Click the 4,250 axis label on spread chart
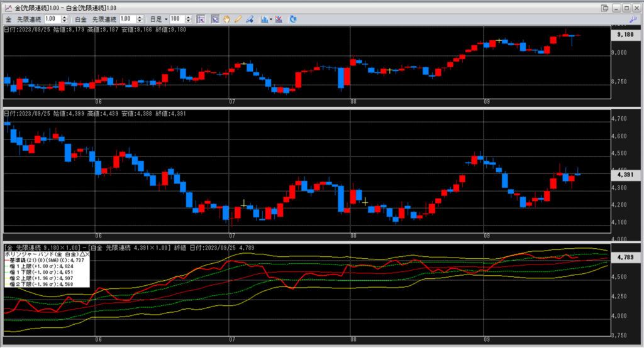 click(619, 296)
